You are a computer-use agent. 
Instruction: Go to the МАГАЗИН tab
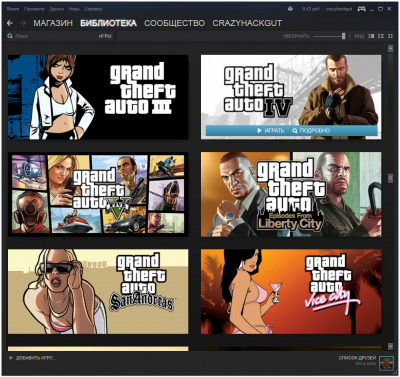coord(53,23)
